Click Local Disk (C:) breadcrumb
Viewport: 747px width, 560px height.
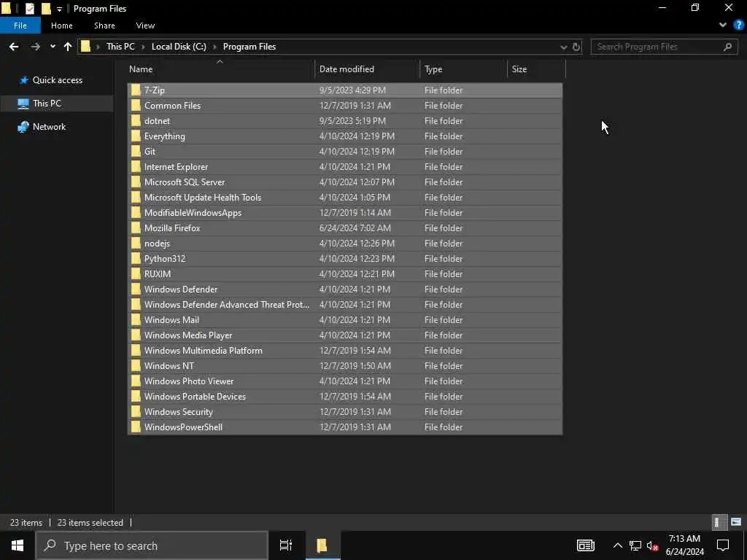click(x=179, y=47)
